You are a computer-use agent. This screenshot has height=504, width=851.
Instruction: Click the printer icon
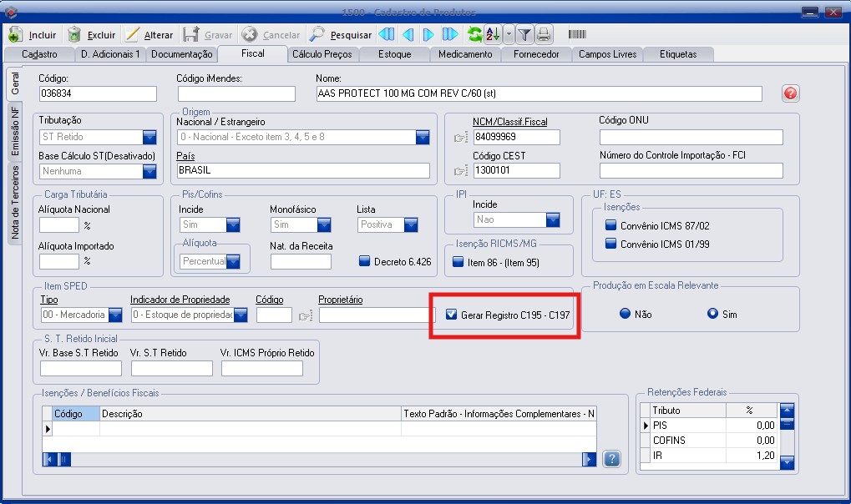point(544,35)
